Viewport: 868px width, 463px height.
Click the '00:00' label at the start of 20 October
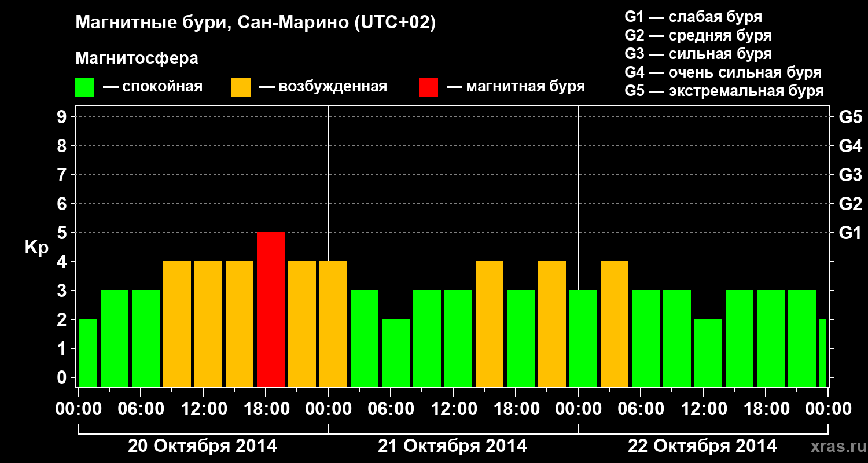78,409
